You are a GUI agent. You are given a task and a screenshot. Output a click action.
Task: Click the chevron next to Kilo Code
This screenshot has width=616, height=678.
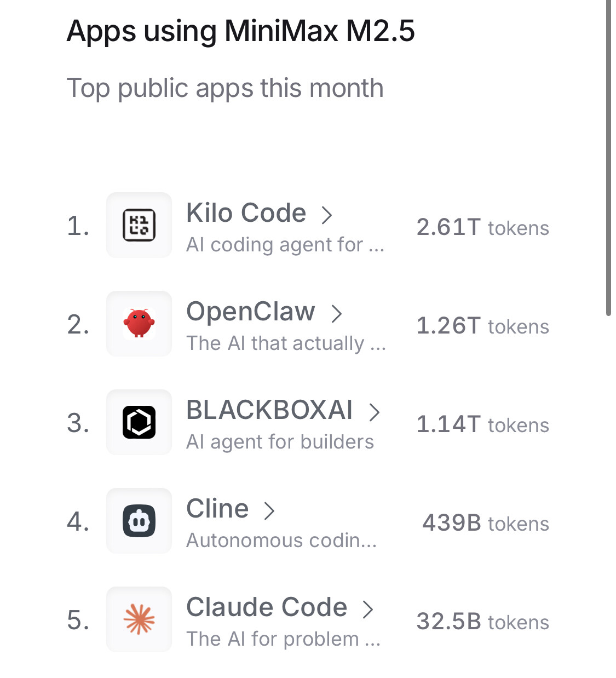pyautogui.click(x=327, y=215)
